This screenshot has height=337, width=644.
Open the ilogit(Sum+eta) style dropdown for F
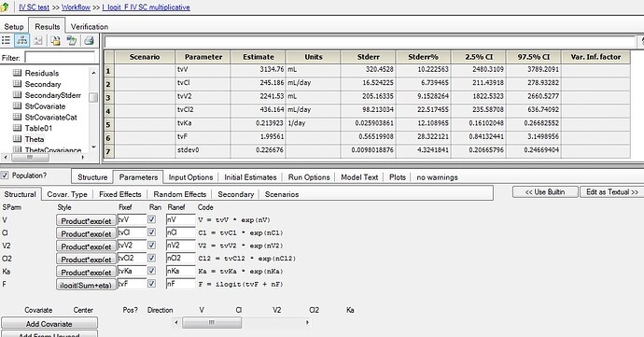pos(86,285)
